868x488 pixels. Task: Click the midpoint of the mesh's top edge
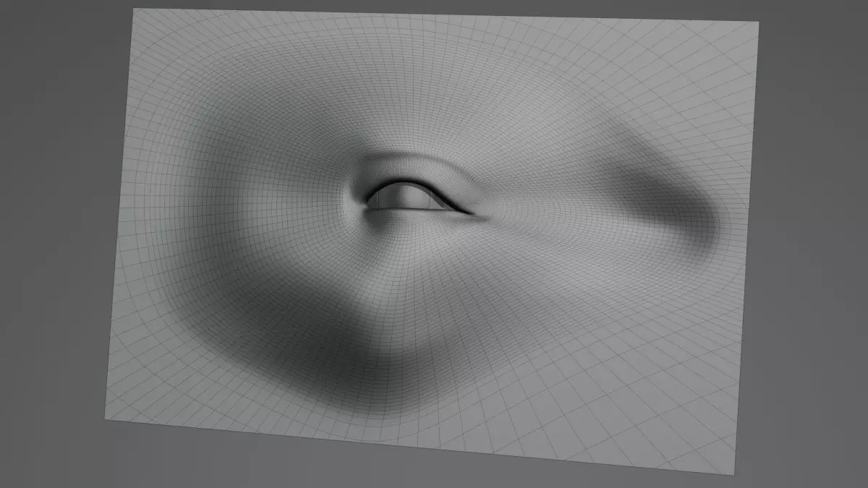(446, 16)
